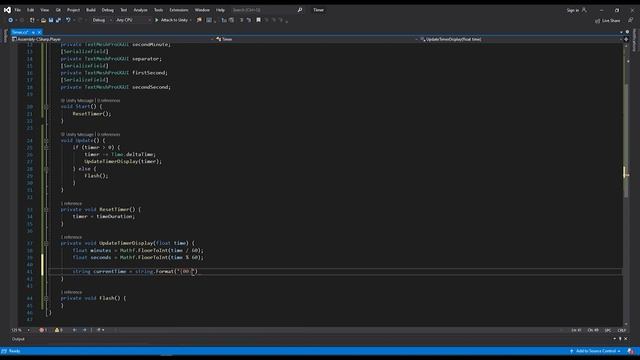Image resolution: width=640 pixels, height=360 pixels.
Task: Open the Debug menu
Action: pos(108,10)
